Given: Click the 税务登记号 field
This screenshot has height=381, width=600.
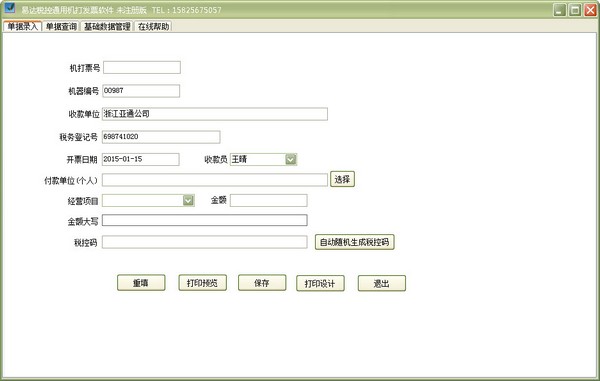Looking at the screenshot, I should [x=161, y=137].
